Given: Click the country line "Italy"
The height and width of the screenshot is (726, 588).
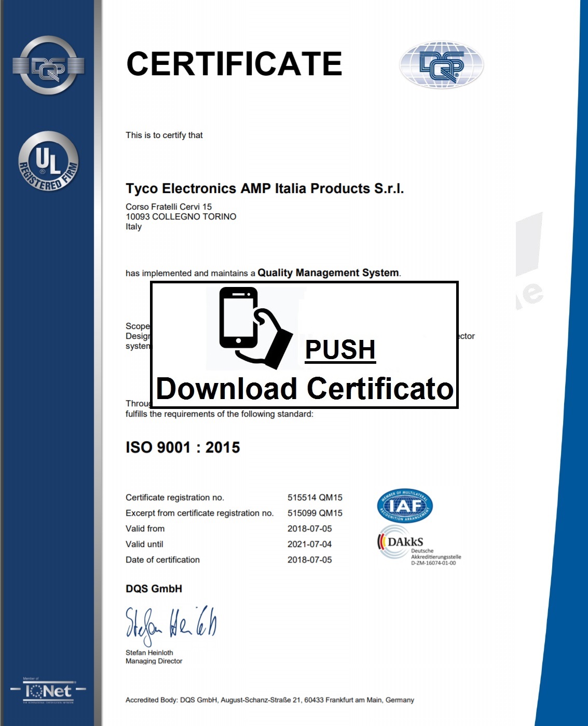Looking at the screenshot, I should click(133, 227).
